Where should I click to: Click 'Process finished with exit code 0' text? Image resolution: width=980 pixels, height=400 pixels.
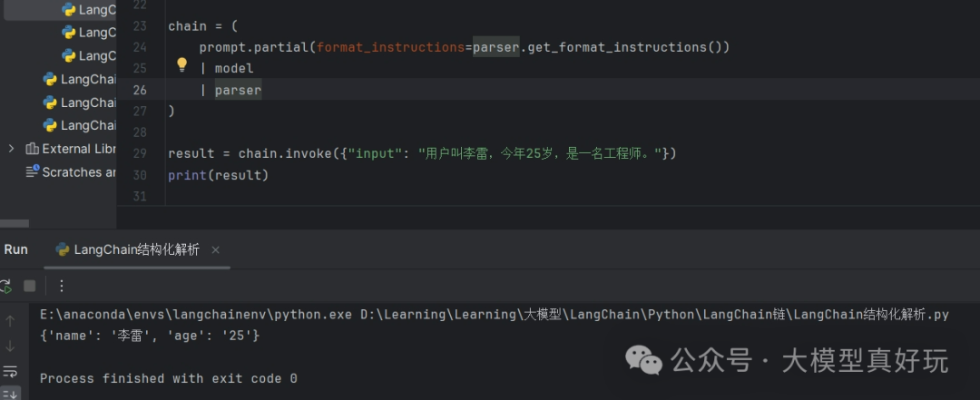168,379
